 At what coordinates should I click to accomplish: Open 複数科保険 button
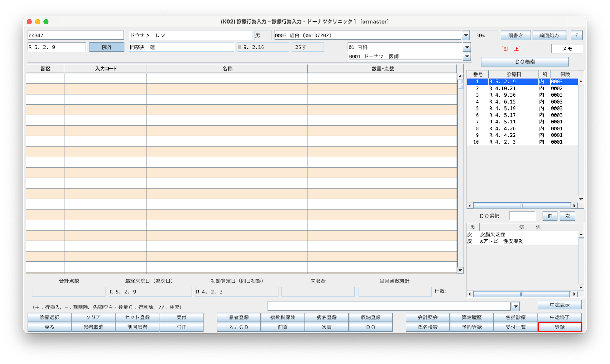(283, 317)
